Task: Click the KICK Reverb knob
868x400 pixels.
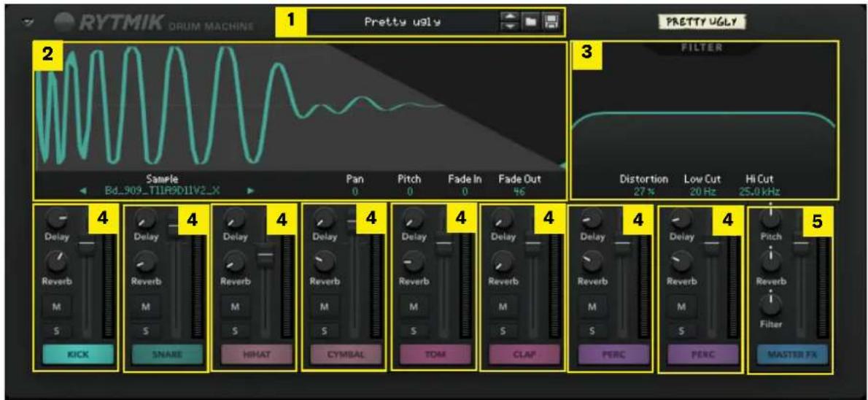Action: click(56, 261)
